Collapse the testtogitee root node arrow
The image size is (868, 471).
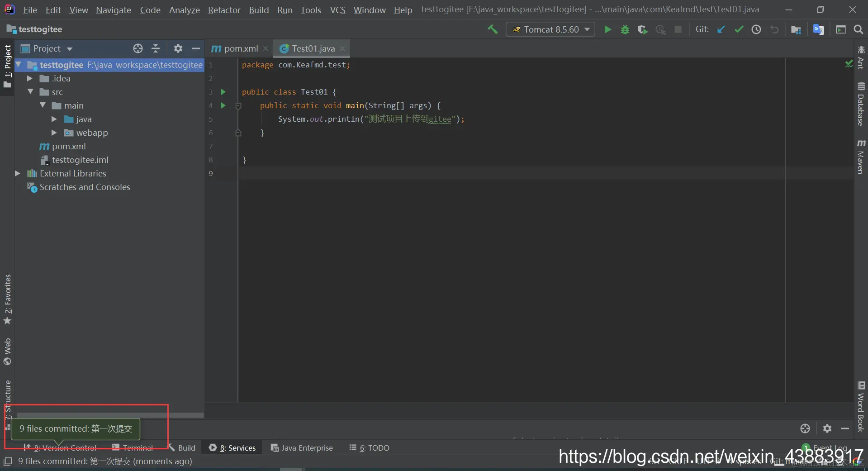click(19, 65)
